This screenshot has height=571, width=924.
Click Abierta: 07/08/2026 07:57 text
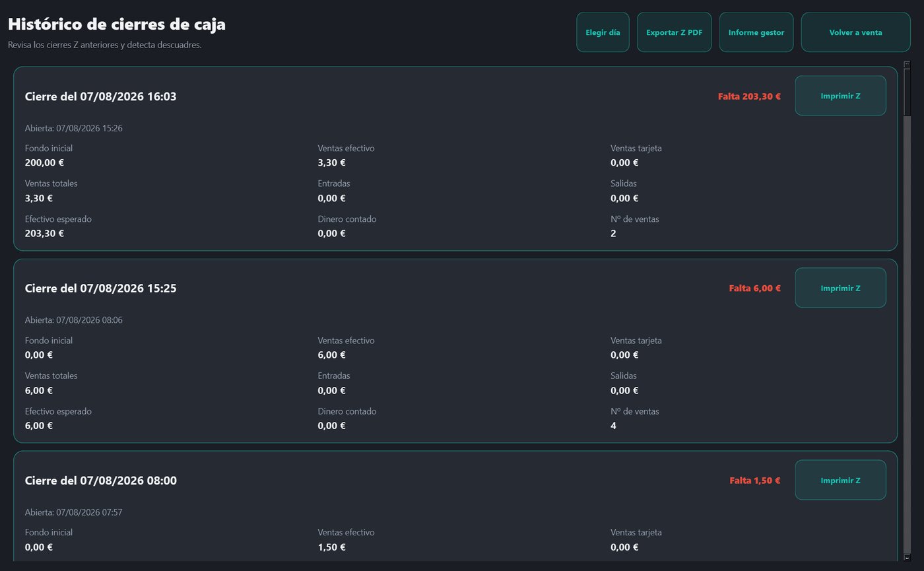pos(73,512)
